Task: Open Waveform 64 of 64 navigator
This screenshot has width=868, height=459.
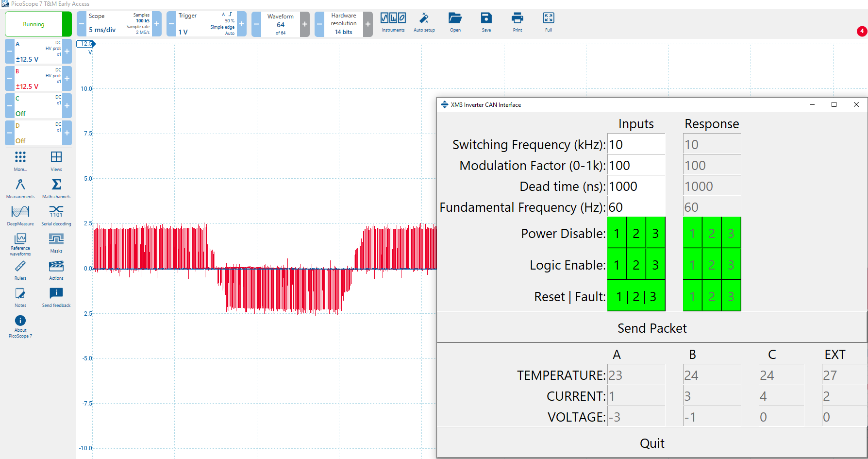Action: coord(281,24)
